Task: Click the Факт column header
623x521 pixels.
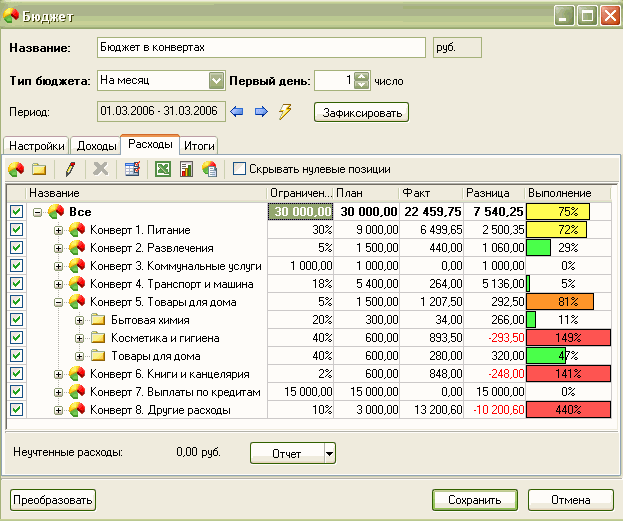Action: [431, 193]
